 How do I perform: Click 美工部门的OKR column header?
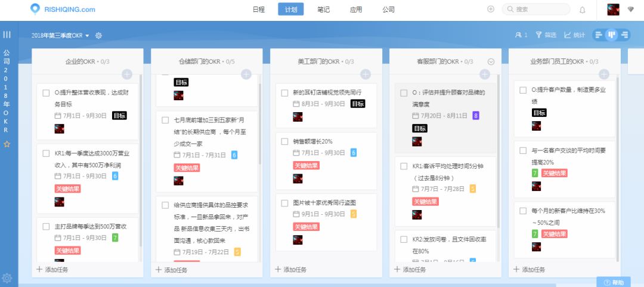[326, 61]
